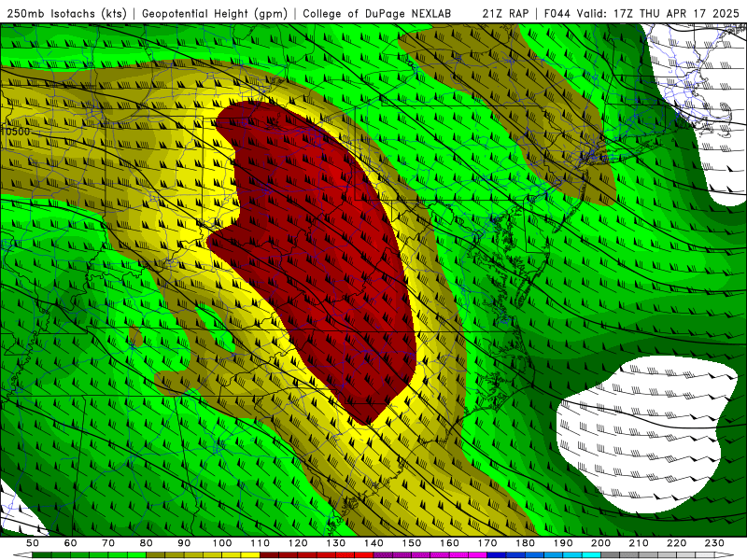Click the '70' value on the color scale
This screenshot has height=560, width=747.
pyautogui.click(x=108, y=543)
